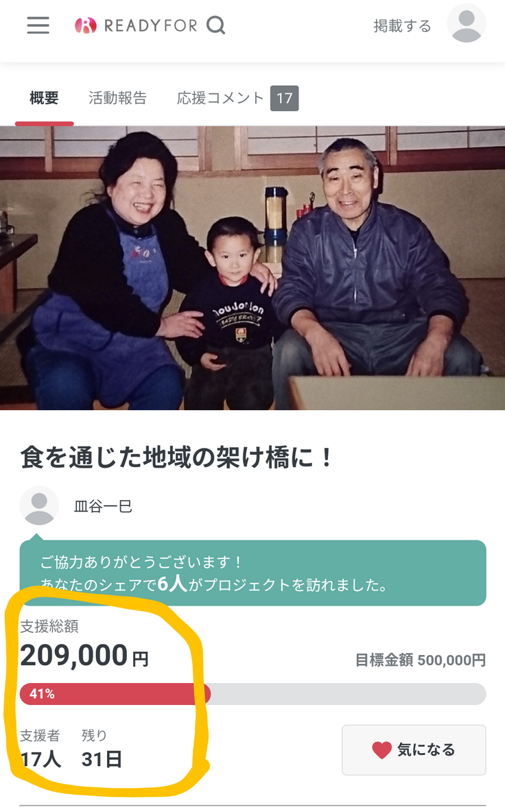Click the project title 食を通じた地域の架け橋に!

tap(176, 458)
